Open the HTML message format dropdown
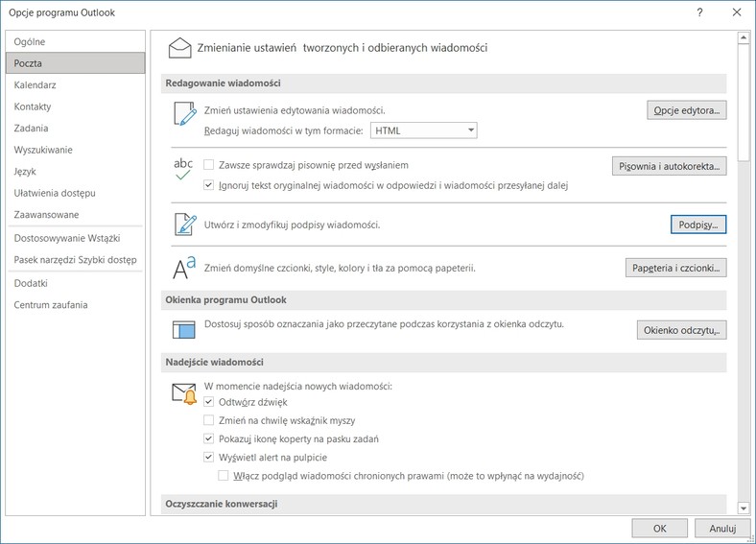Screen dimensions: 756x544 pos(423,130)
